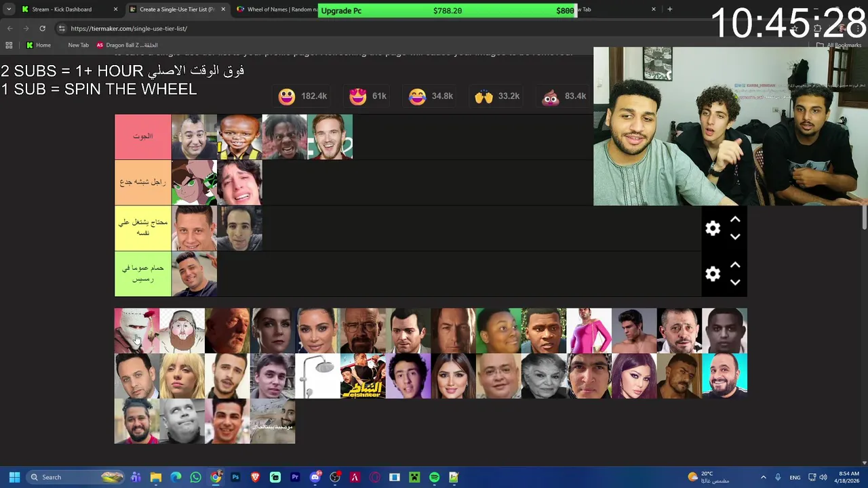Image resolution: width=868 pixels, height=488 pixels.
Task: Open Adobe Acrobat from the taskbar
Action: point(355,477)
